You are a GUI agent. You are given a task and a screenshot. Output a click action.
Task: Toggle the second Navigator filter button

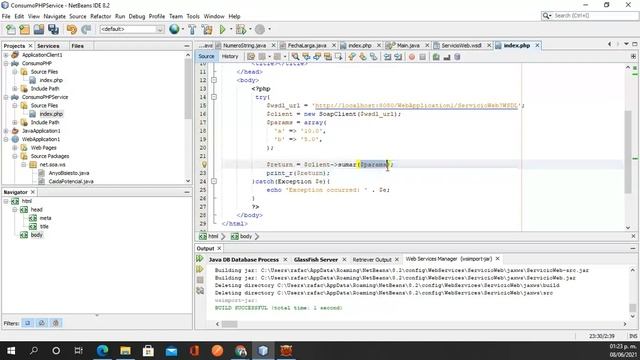[x=42, y=323]
